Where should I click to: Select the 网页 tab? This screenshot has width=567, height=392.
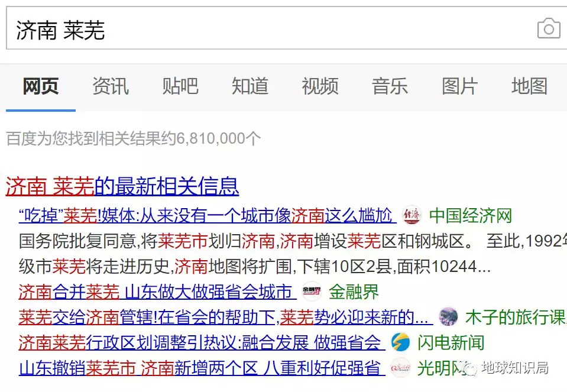[x=41, y=86]
